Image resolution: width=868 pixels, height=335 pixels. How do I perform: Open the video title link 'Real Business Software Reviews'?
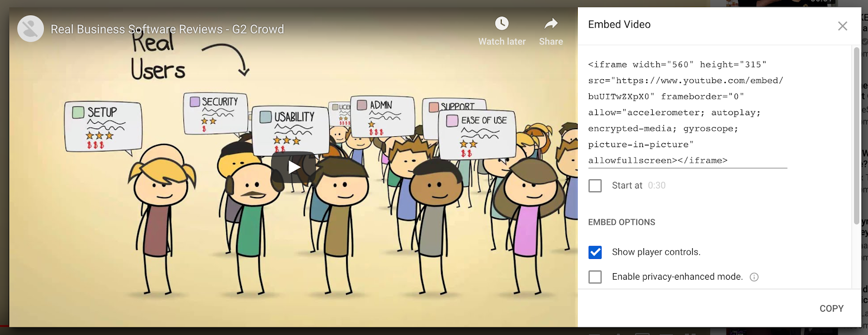[167, 29]
